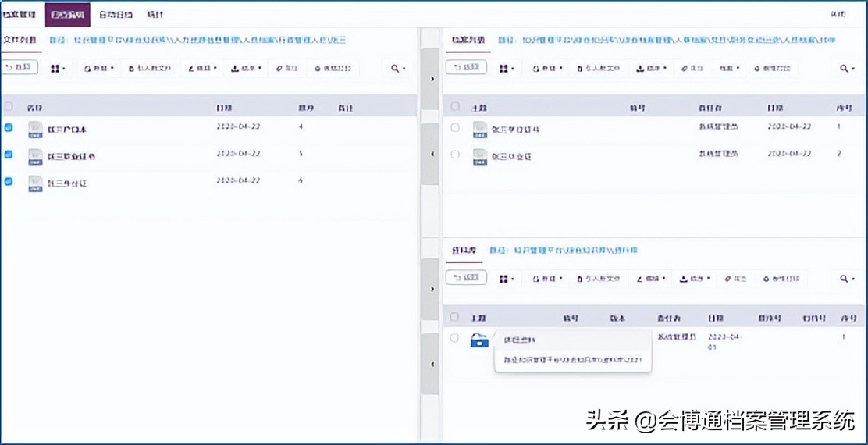Open the search magnifier dropdown in the file list panel
Image resolution: width=868 pixels, height=445 pixels.
point(398,69)
